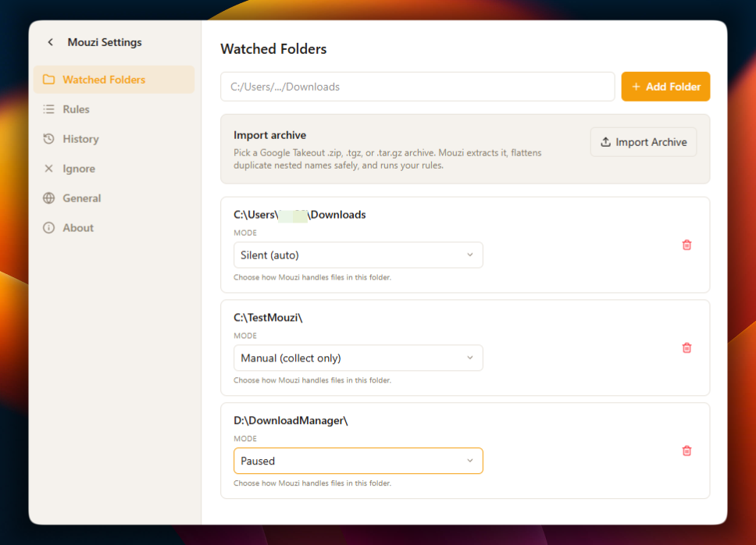Click the upload icon on Import Archive
This screenshot has width=756, height=545.
pyautogui.click(x=605, y=142)
